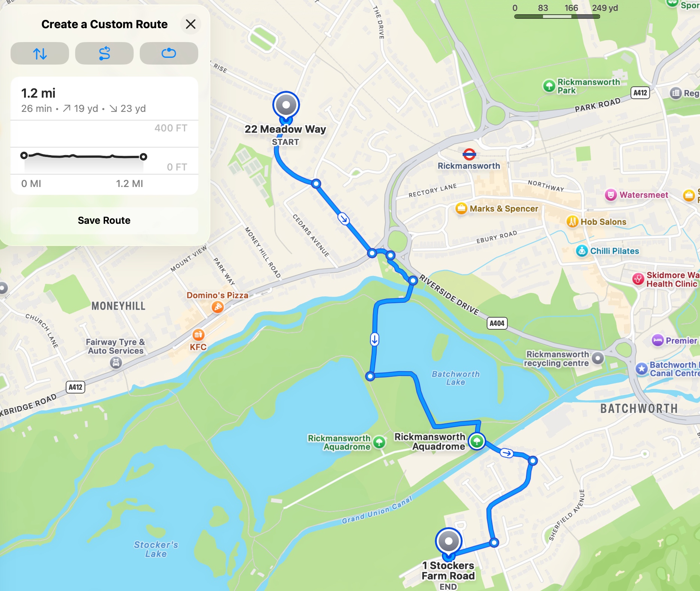Click the elevation profile end point
This screenshot has width=700, height=591.
(143, 157)
